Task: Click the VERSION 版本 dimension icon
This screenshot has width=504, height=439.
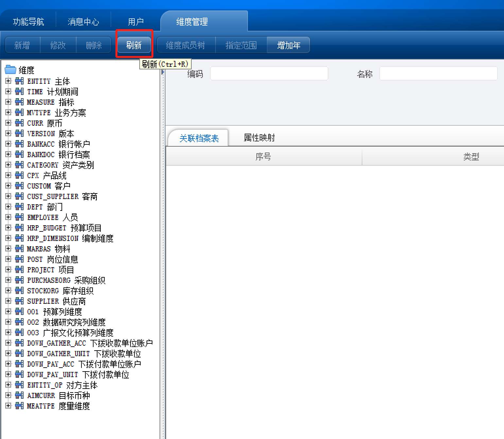Action: click(x=20, y=133)
